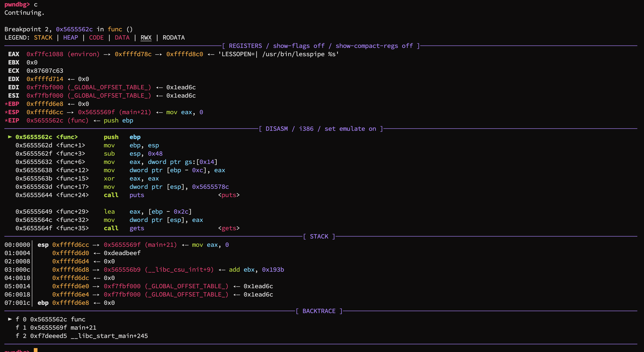Click the ESI register label

(x=14, y=95)
